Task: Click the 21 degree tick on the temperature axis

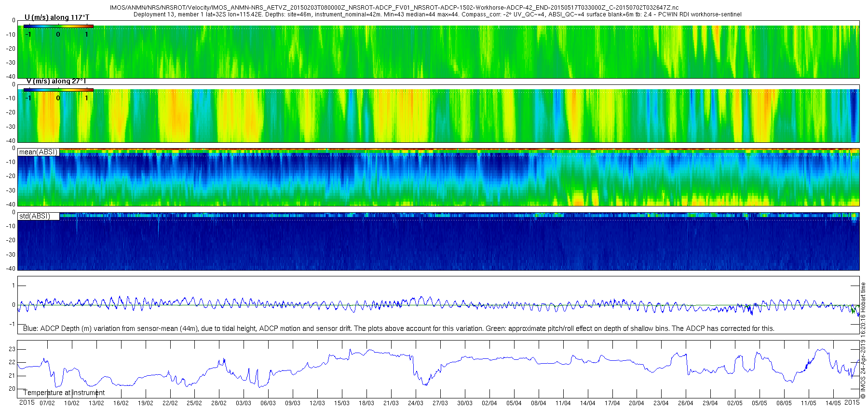Action: tap(12, 376)
